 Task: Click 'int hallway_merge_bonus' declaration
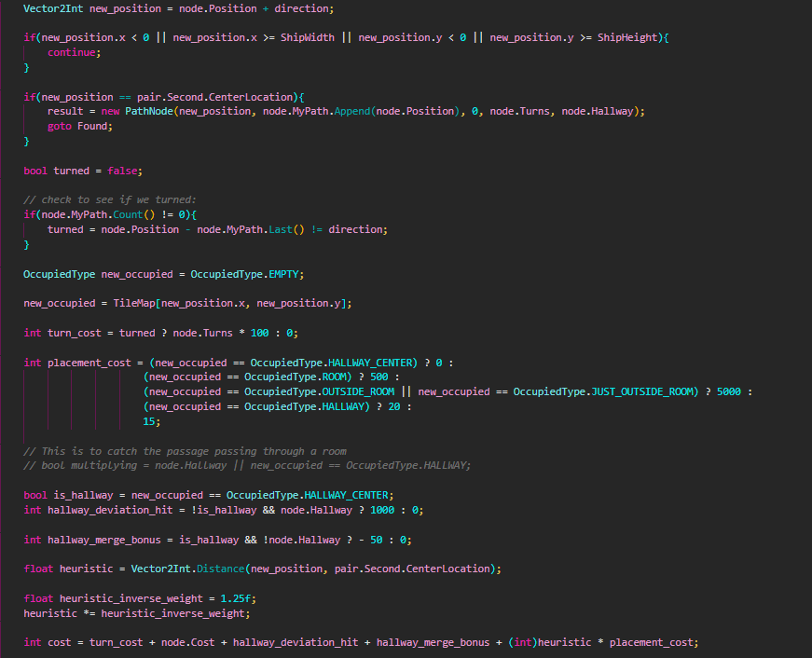tap(92, 540)
